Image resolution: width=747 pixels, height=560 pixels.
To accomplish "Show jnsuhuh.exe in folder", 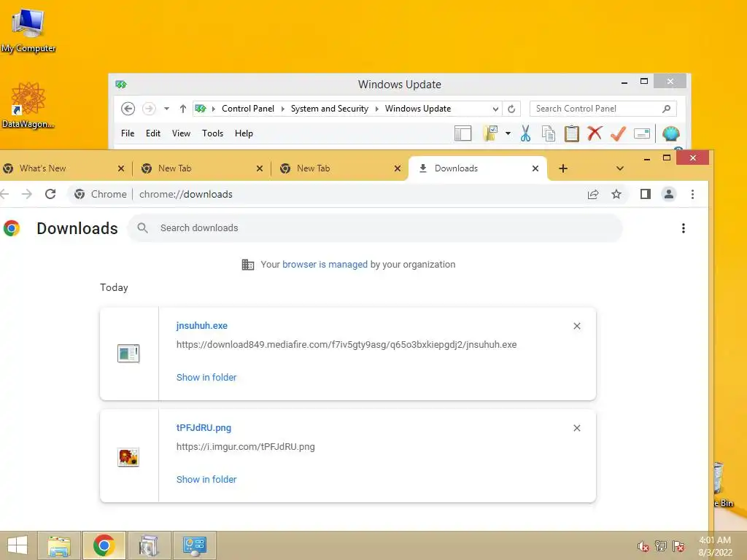I will 206,377.
